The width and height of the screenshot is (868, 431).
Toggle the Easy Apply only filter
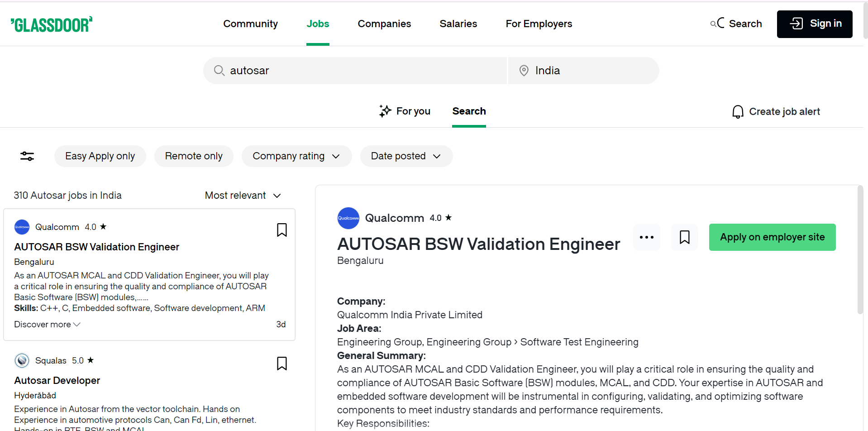[100, 156]
